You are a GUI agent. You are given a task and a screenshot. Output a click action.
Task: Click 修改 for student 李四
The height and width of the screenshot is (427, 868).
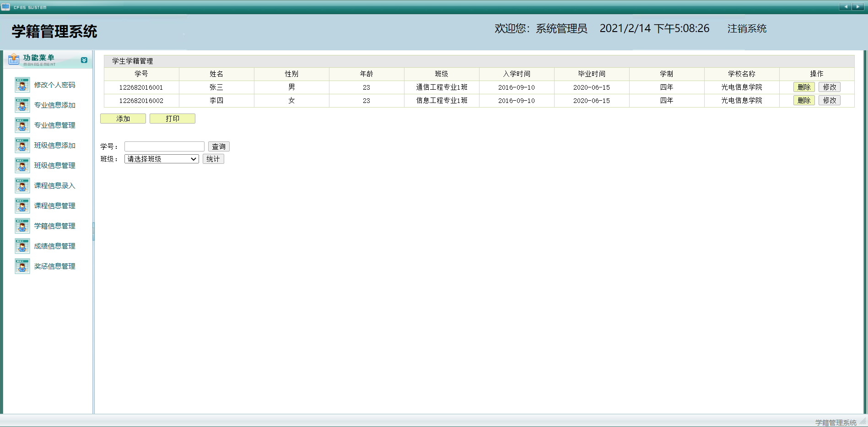(x=830, y=100)
